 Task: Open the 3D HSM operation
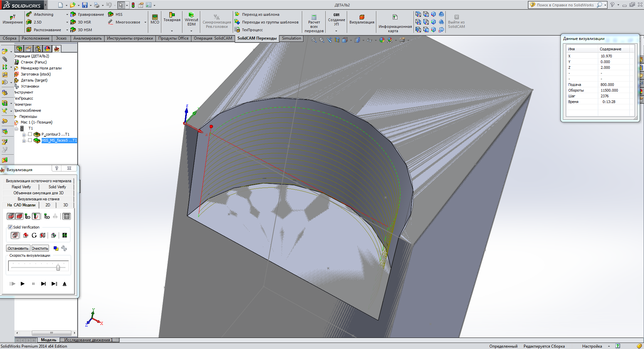[x=81, y=30]
